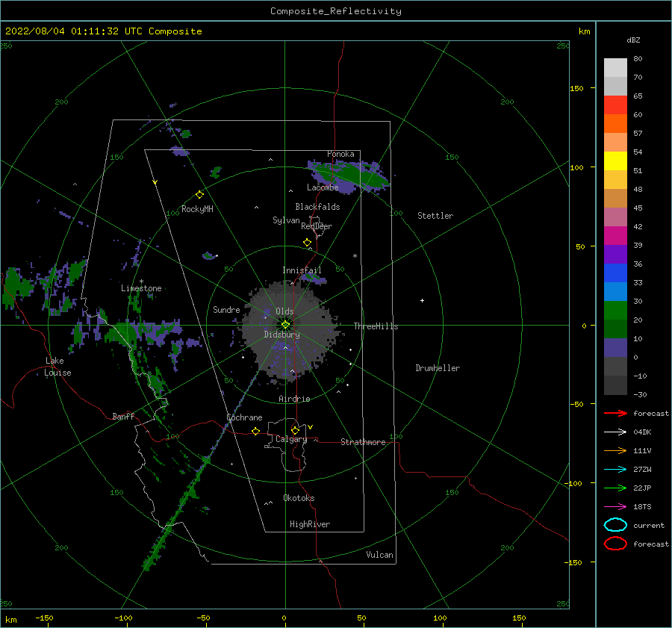Click the green 20 dBZ color band
The image size is (672, 628).
coord(615,311)
